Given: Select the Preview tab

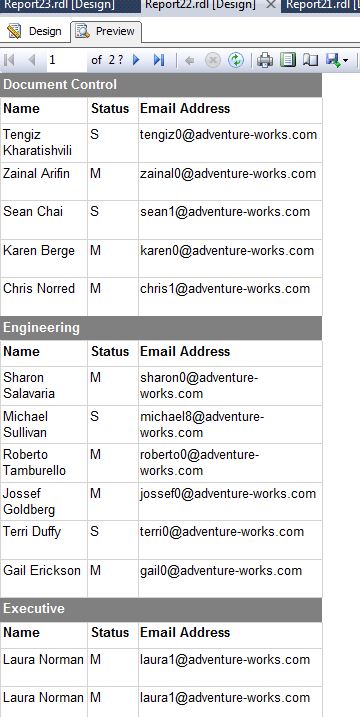Looking at the screenshot, I should tap(106, 32).
